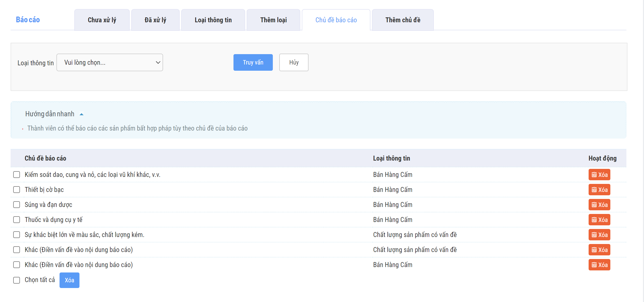The width and height of the screenshot is (644, 302).
Task: Open the 'Thêm chủ đề' tab
Action: [403, 20]
